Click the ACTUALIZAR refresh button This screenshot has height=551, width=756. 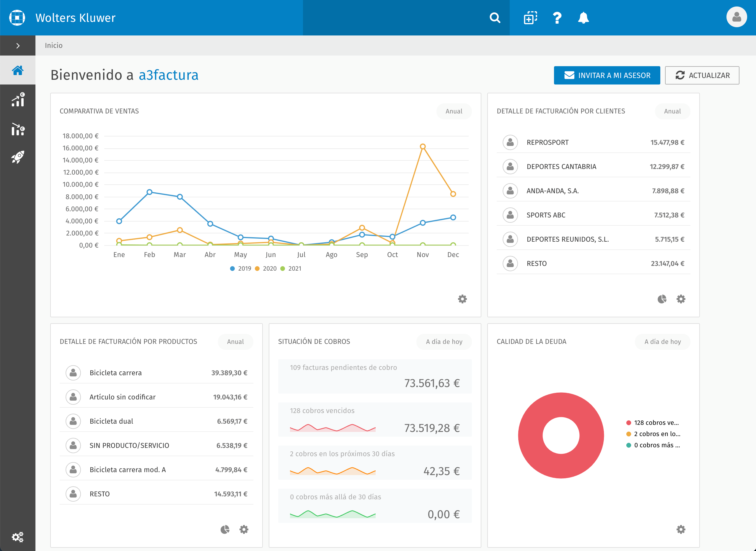pos(702,75)
